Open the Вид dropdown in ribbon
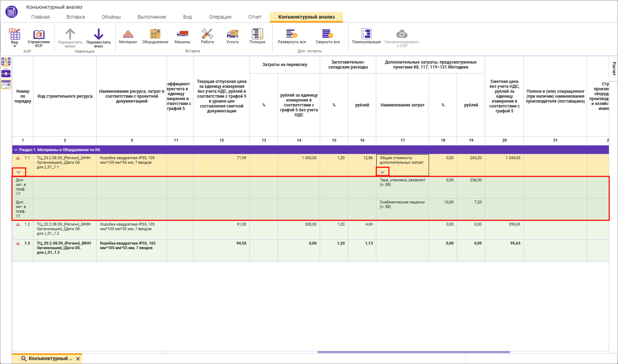The height and width of the screenshot is (364, 618). (14, 38)
